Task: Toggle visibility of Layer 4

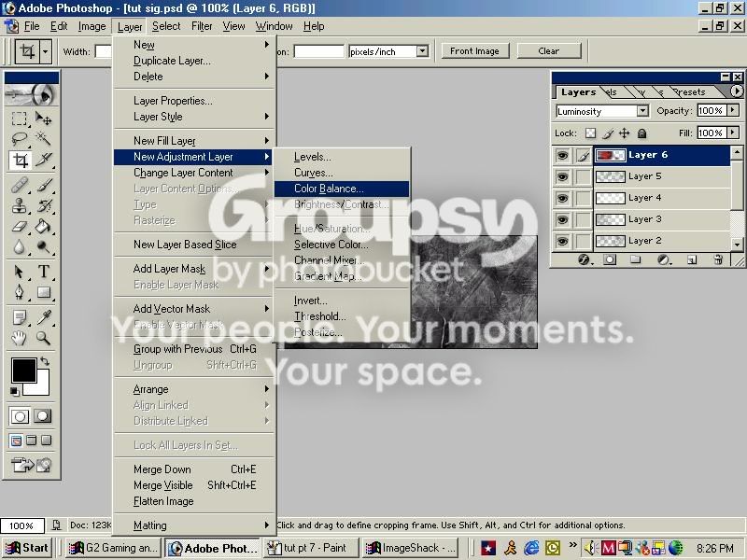Action: tap(562, 198)
